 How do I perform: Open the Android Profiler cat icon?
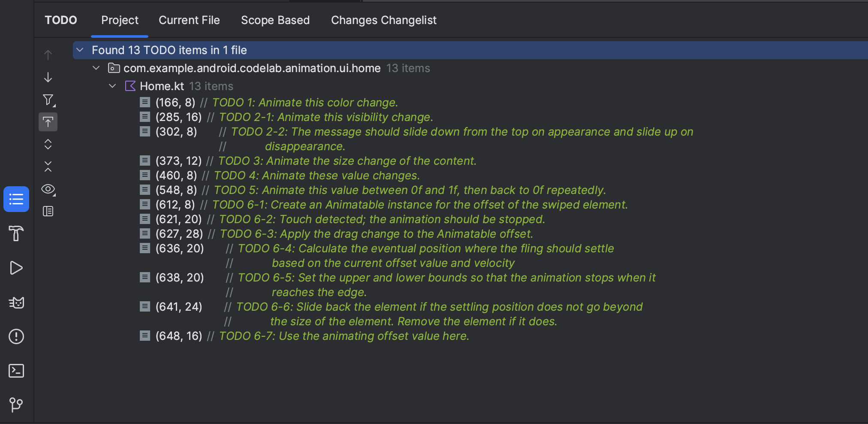pyautogui.click(x=16, y=302)
